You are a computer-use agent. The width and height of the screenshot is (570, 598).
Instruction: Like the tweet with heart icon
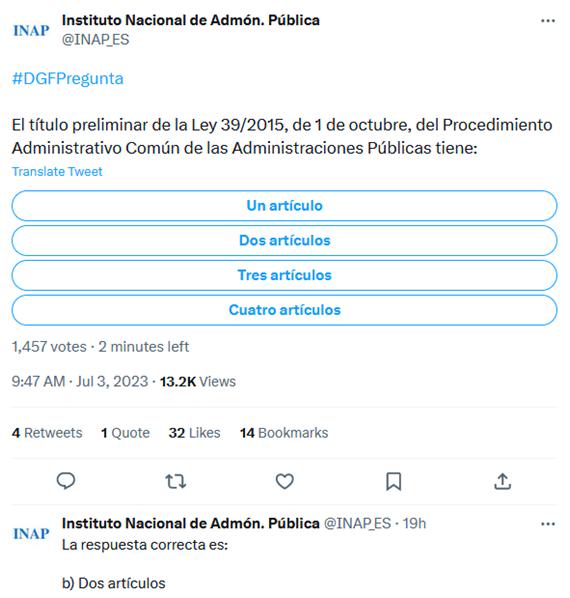(285, 481)
